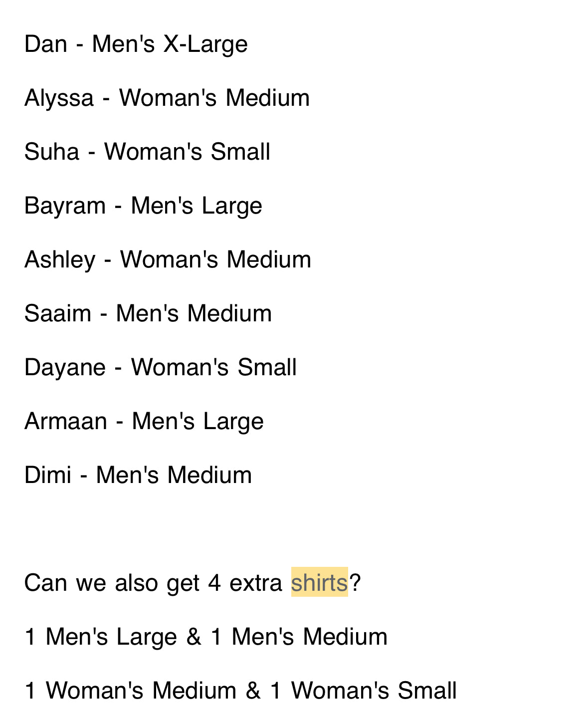
Task: Place cursor on the name "Alyssa"
Action: click(x=59, y=98)
